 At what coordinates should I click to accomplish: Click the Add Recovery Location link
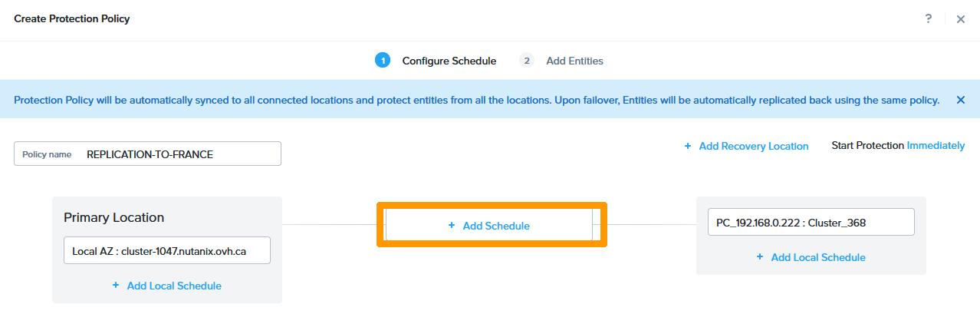coord(754,146)
